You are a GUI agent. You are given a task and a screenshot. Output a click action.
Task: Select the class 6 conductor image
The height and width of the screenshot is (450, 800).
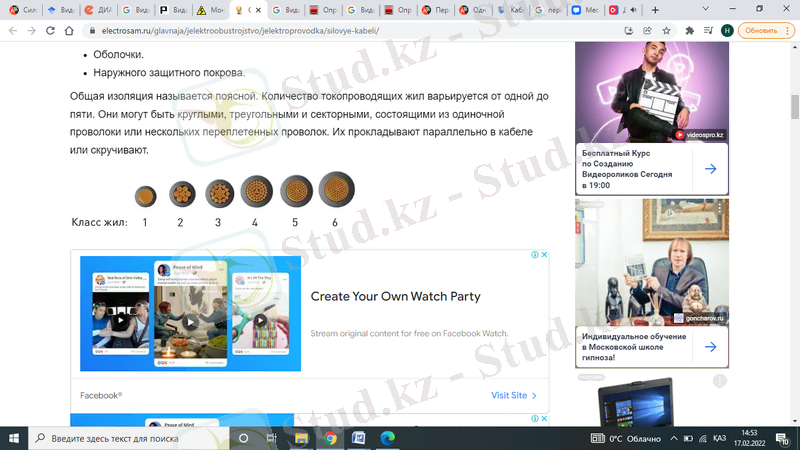click(336, 189)
